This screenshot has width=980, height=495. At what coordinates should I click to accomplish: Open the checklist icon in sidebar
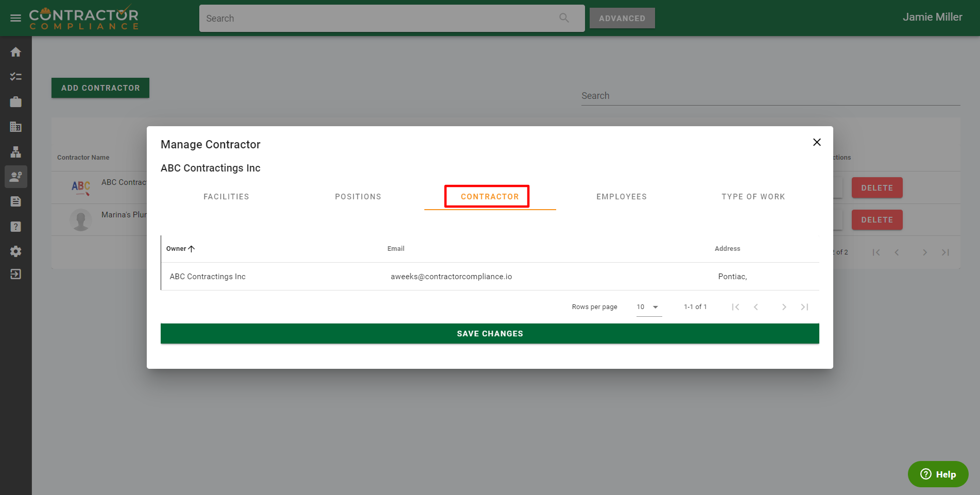(15, 77)
